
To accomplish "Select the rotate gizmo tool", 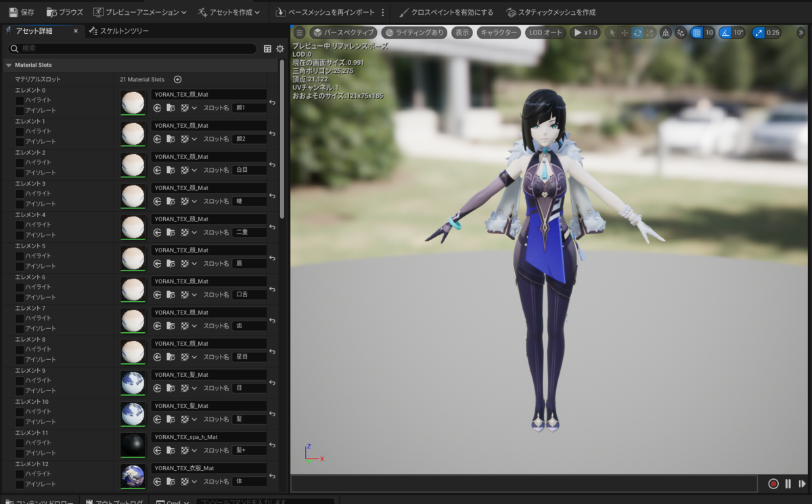I will [637, 32].
